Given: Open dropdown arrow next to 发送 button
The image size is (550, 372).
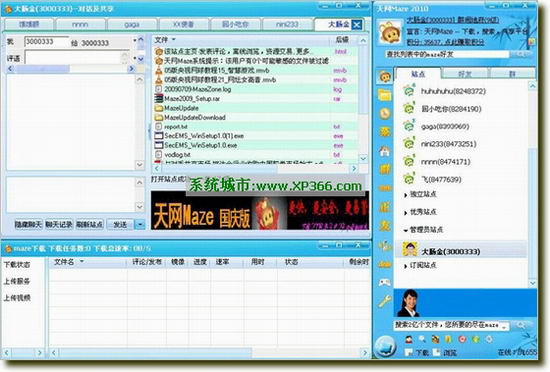Looking at the screenshot, I should tap(140, 224).
